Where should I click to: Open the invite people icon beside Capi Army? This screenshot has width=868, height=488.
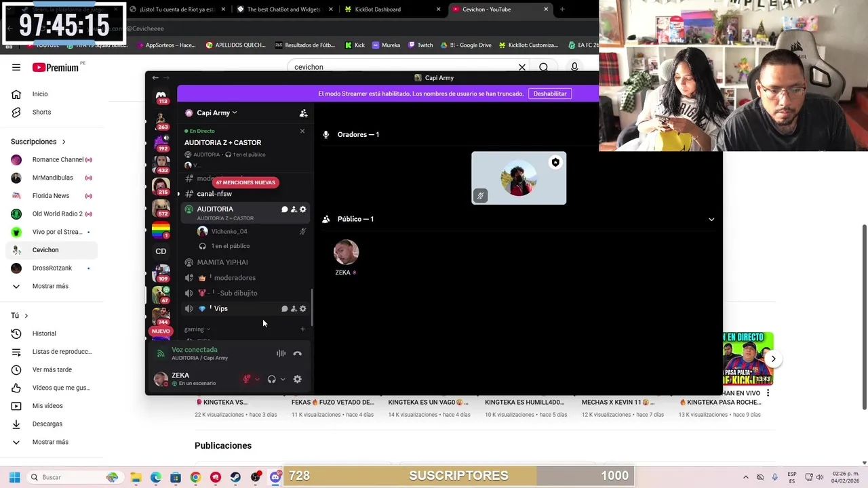[303, 113]
